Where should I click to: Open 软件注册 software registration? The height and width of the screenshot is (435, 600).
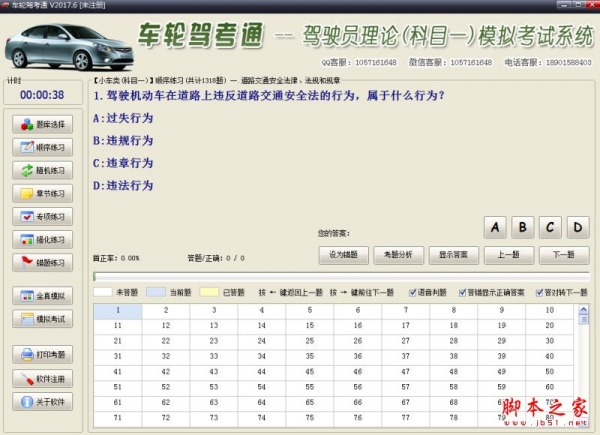point(42,379)
